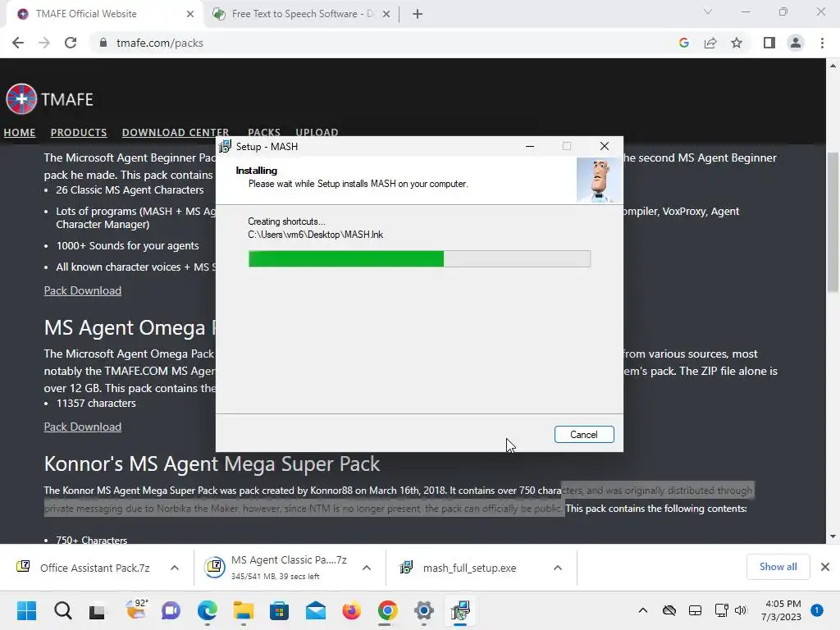Click '11357 characters' bullet text
840x630 pixels.
[x=96, y=403]
